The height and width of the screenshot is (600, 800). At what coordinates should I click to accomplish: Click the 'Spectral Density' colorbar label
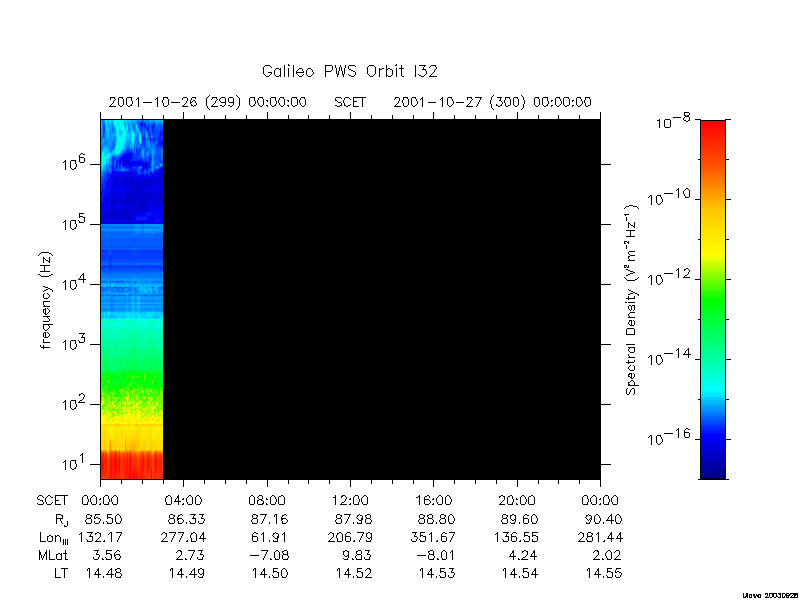point(632,300)
